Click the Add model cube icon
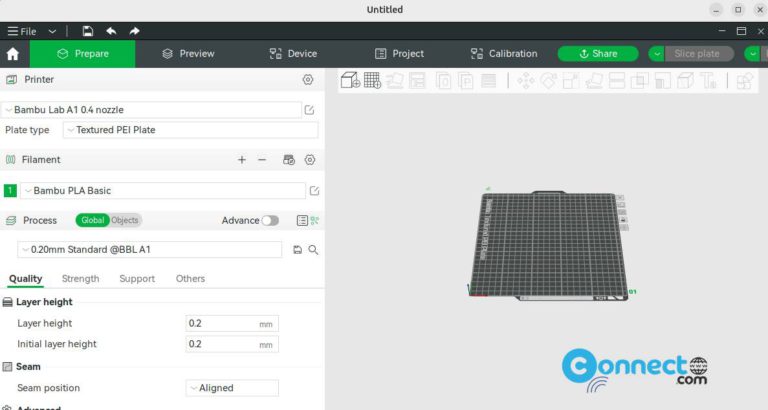The width and height of the screenshot is (768, 410). click(x=350, y=80)
